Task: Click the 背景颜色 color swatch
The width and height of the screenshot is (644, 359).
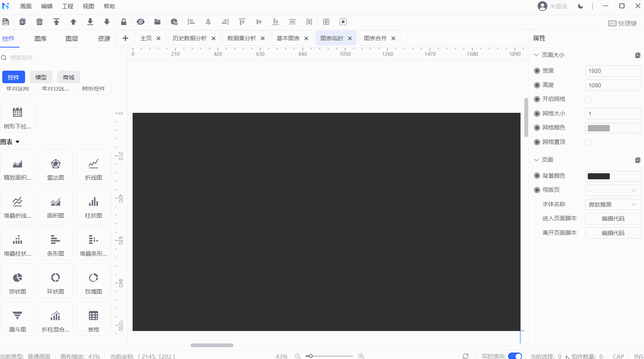Action: pyautogui.click(x=599, y=176)
